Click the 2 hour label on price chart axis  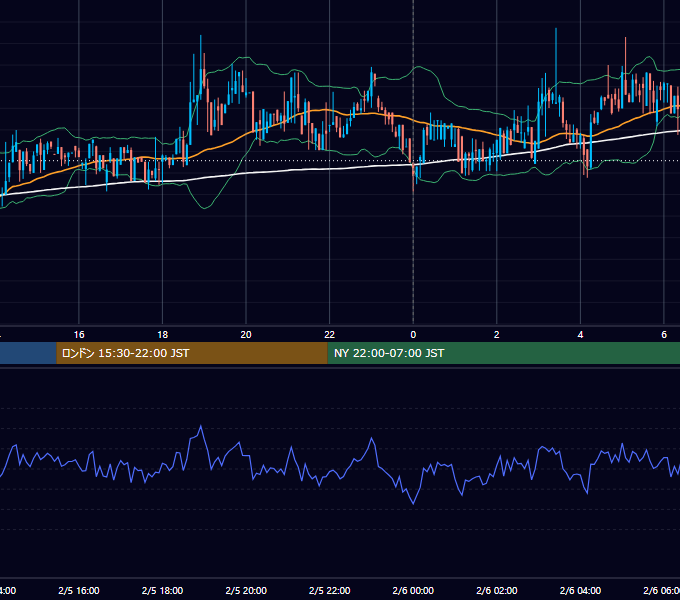(497, 335)
